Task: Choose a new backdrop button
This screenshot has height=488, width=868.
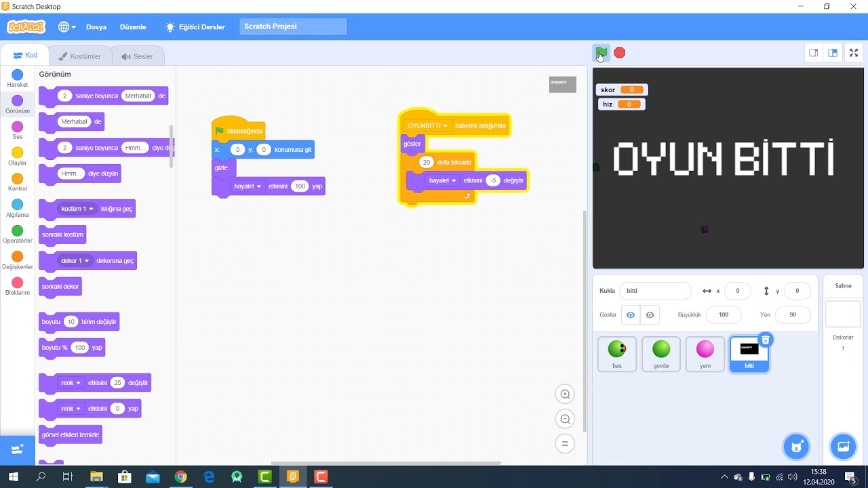Action: click(844, 447)
